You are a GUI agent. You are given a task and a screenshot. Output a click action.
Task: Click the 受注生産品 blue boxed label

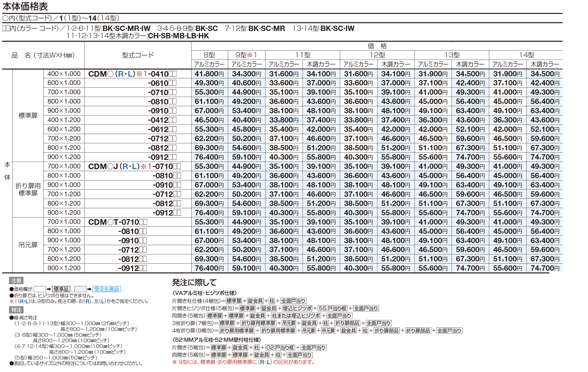pos(106,289)
